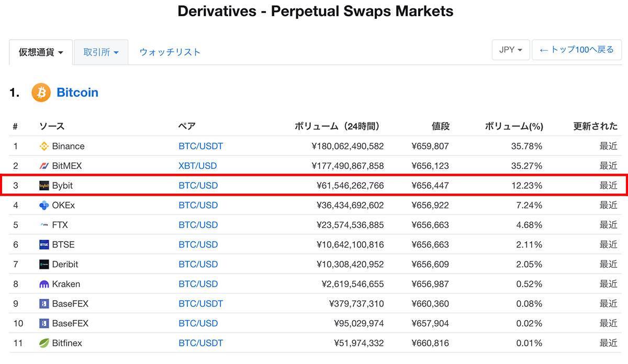Screen dimensions: 628x364
Task: Click price ¥656,447 in Bybit row
Action: [430, 186]
